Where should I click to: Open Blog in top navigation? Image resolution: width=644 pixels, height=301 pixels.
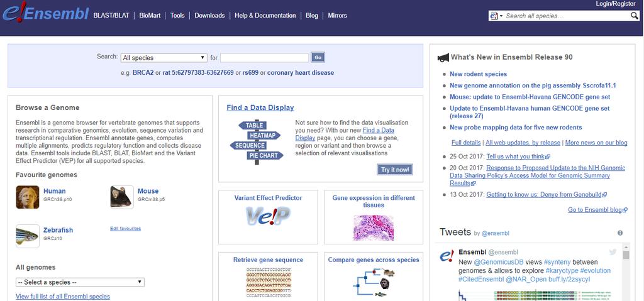312,16
